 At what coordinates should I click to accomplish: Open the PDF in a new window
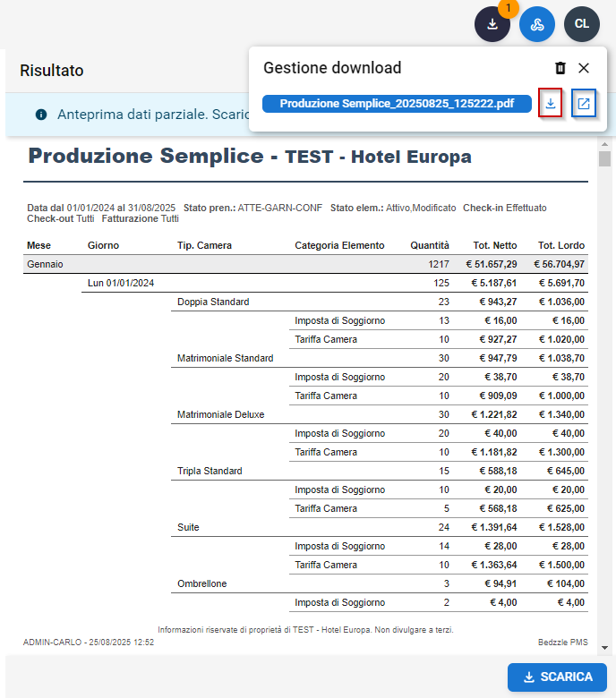pyautogui.click(x=584, y=104)
